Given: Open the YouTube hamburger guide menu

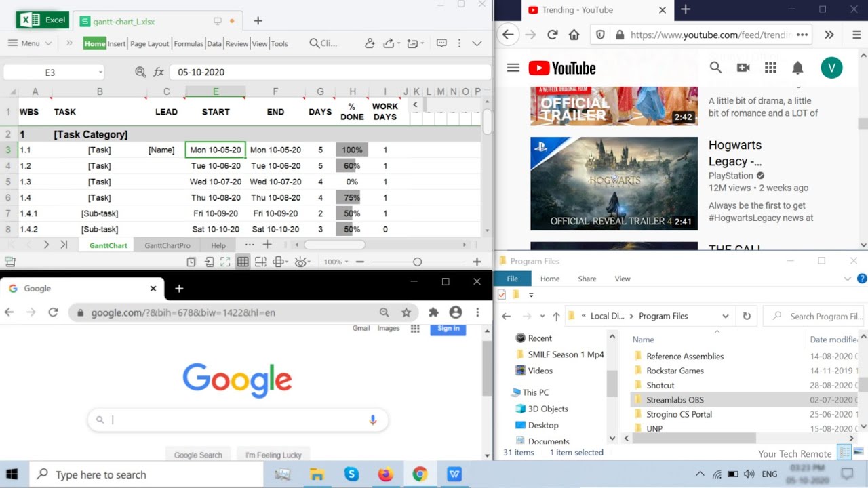Looking at the screenshot, I should pyautogui.click(x=513, y=68).
